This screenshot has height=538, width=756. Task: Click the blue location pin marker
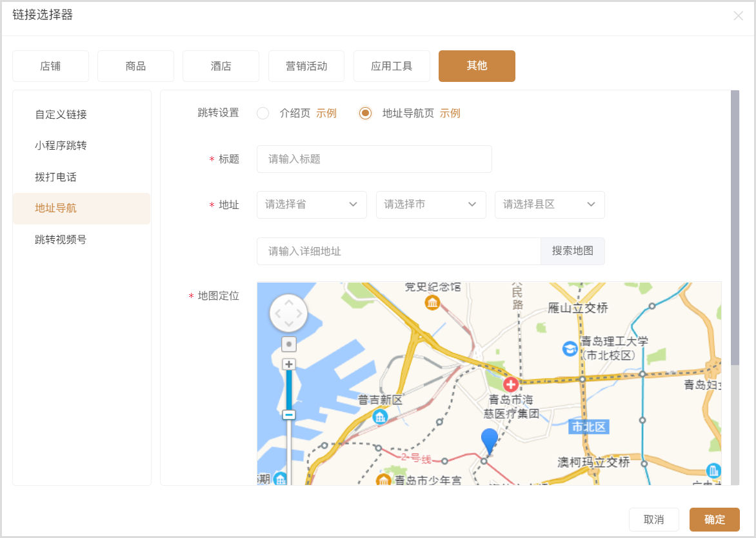pyautogui.click(x=490, y=441)
